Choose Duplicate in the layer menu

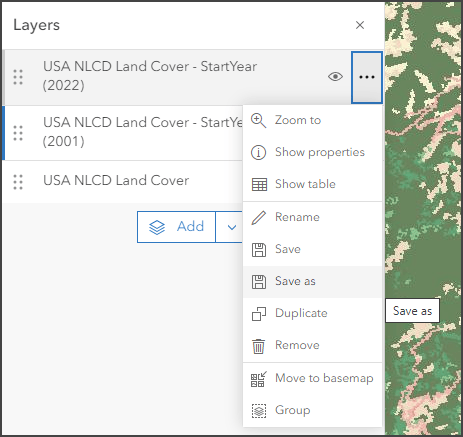tap(313, 314)
